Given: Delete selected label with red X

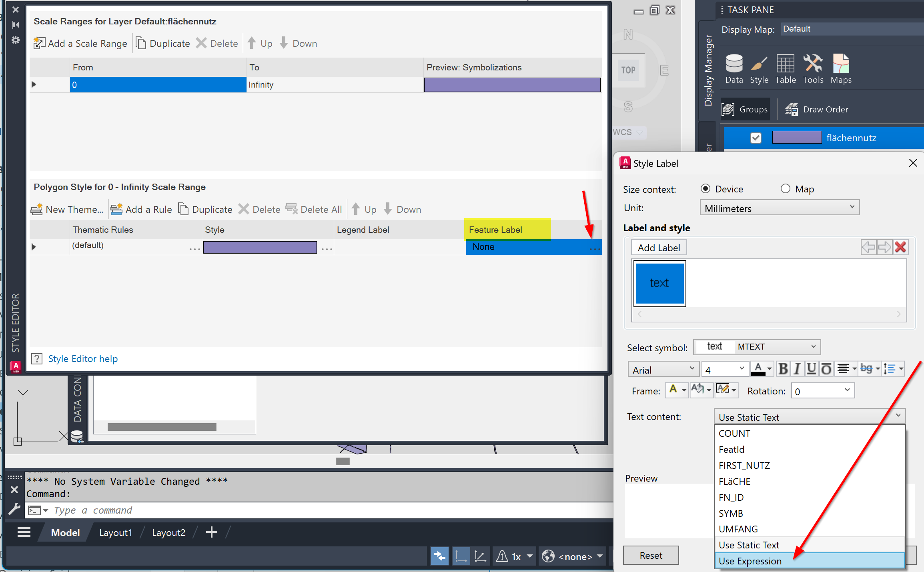Looking at the screenshot, I should [x=900, y=247].
